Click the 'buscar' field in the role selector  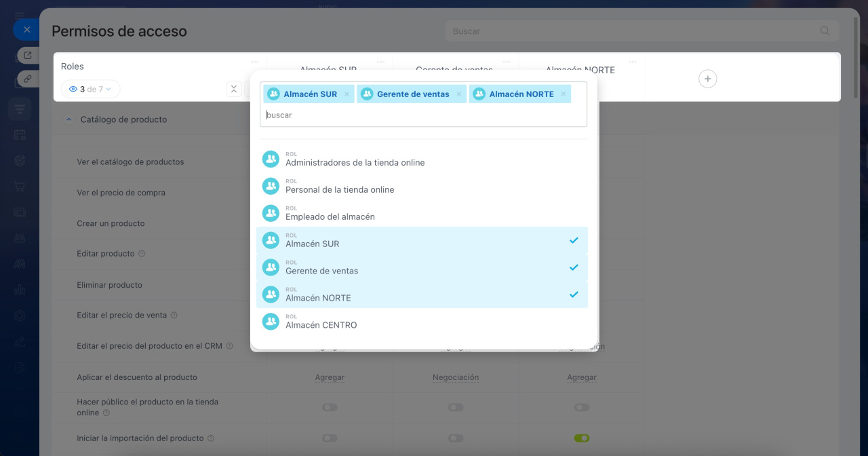(x=423, y=115)
